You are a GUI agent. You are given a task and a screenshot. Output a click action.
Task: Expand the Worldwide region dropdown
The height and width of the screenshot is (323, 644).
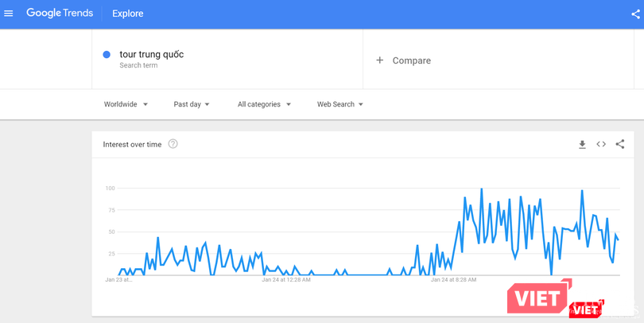pyautogui.click(x=125, y=104)
